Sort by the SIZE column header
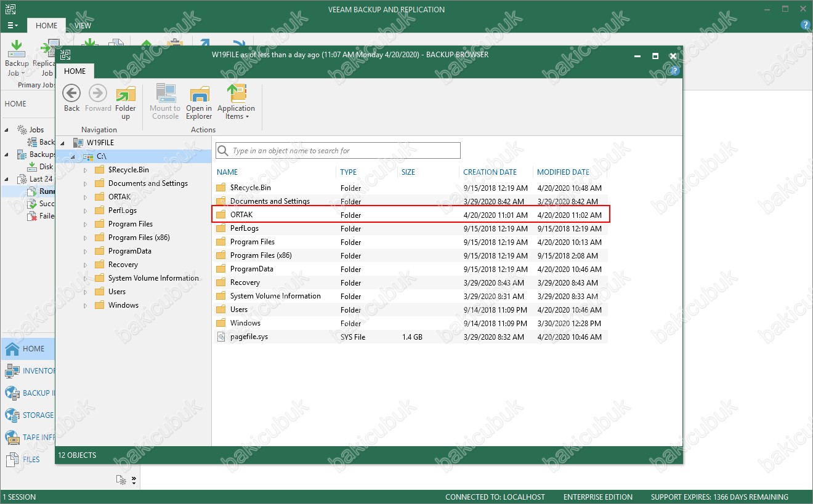This screenshot has width=813, height=504. [408, 172]
